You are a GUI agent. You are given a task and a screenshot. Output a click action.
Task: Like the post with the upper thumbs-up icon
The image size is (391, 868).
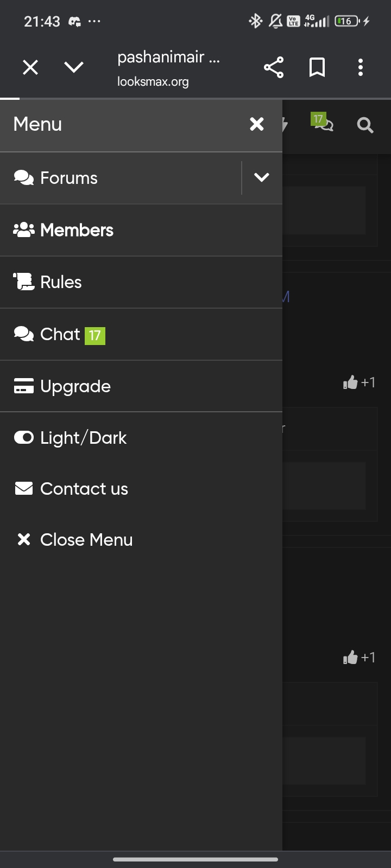tap(351, 382)
